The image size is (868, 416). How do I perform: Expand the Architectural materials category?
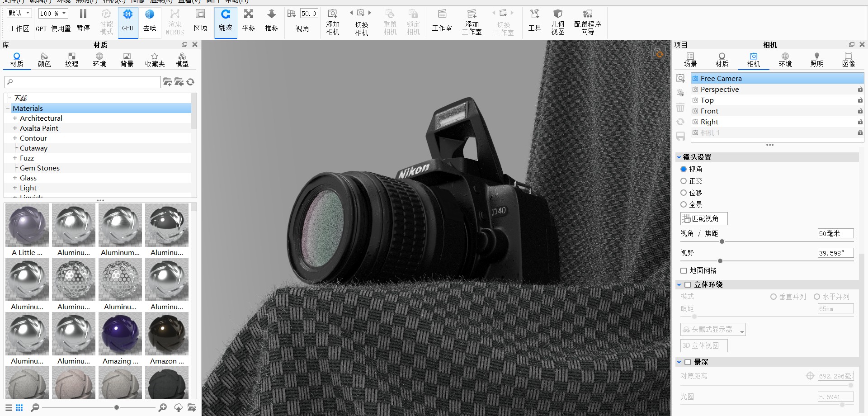point(14,118)
